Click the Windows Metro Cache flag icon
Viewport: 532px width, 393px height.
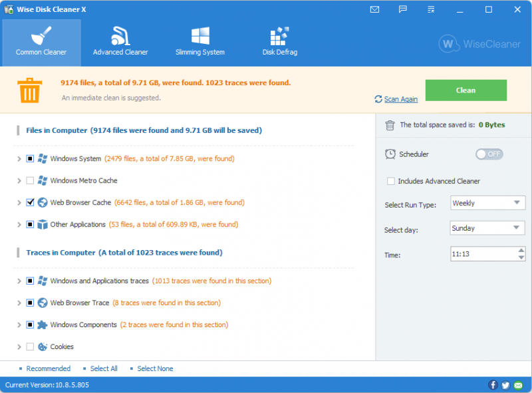43,181
